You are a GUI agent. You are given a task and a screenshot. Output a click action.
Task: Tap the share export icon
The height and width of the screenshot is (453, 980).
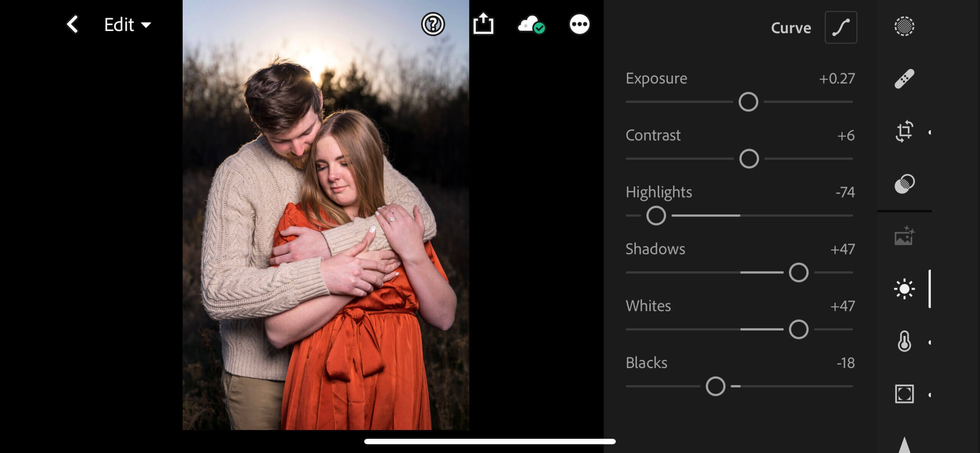click(x=483, y=24)
